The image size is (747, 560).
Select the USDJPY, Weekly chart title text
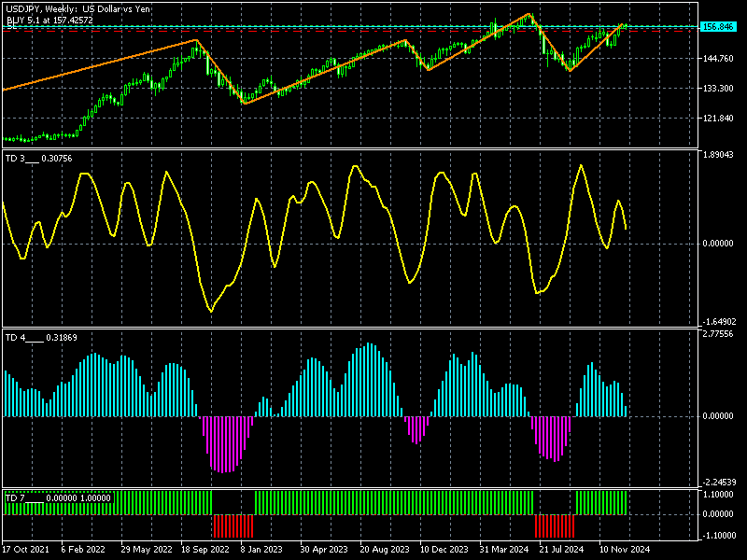[78, 9]
